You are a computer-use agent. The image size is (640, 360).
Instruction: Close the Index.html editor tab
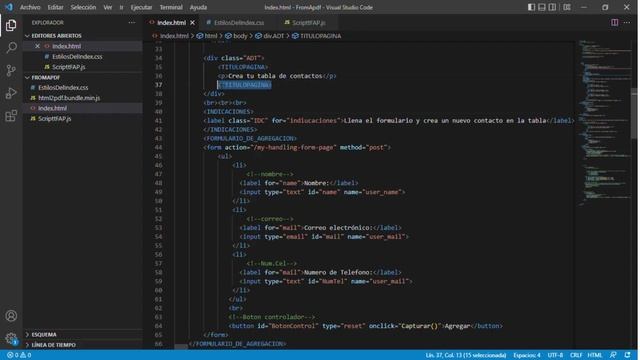tap(192, 22)
